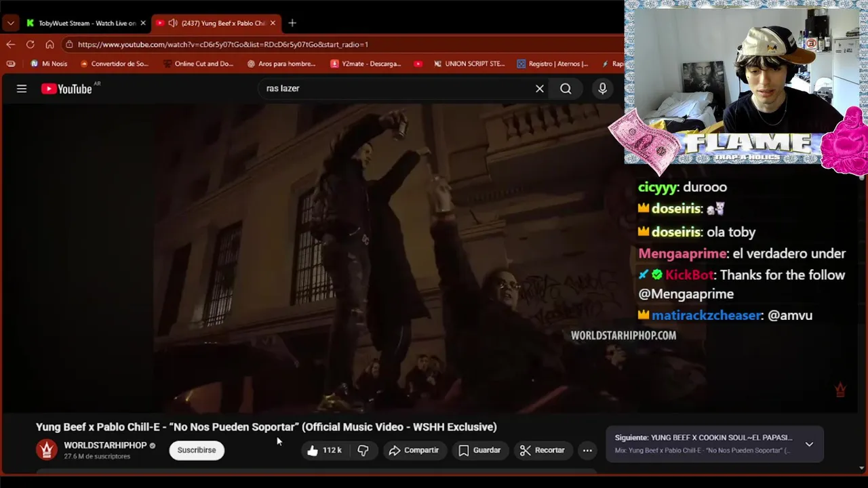This screenshot has width=868, height=488.
Task: Open the Aros para hombre bookmark
Action: pos(281,64)
